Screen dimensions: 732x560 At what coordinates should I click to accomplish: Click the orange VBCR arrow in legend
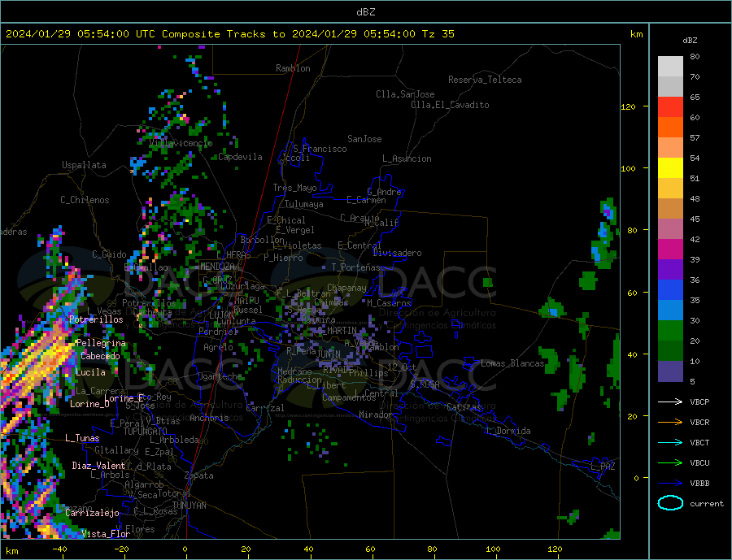(670, 423)
